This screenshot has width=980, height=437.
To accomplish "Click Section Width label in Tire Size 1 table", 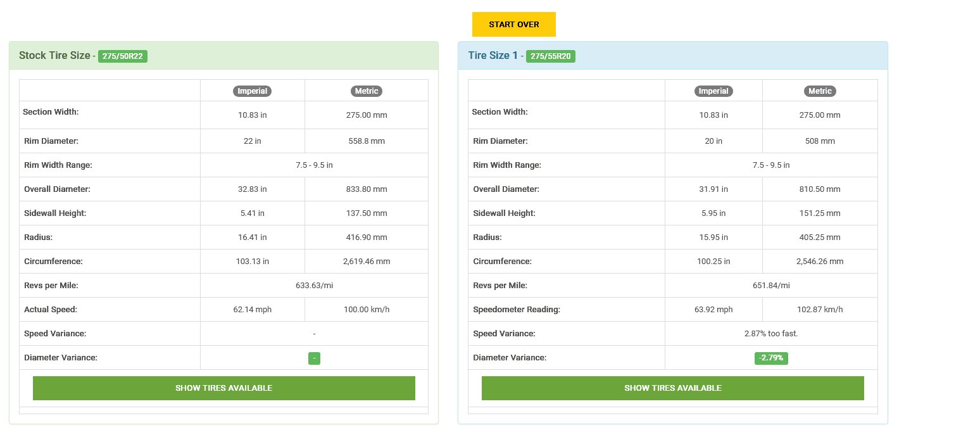I will pos(500,112).
